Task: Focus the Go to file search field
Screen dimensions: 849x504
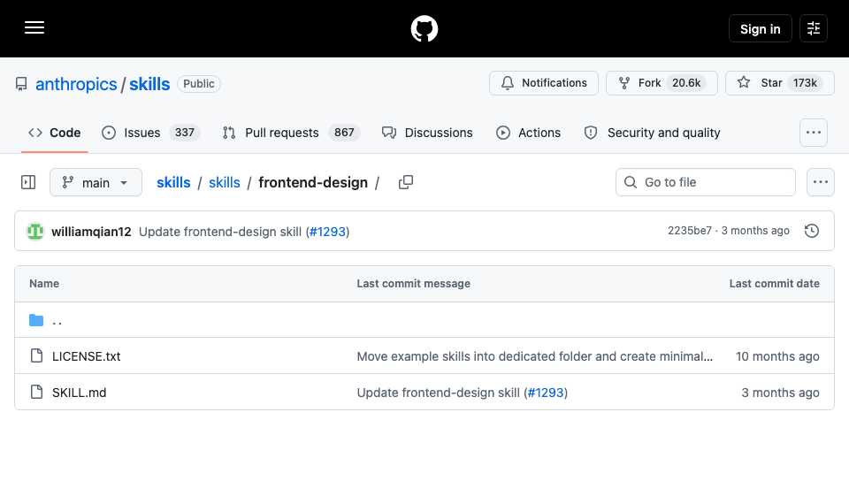Action: coord(706,182)
